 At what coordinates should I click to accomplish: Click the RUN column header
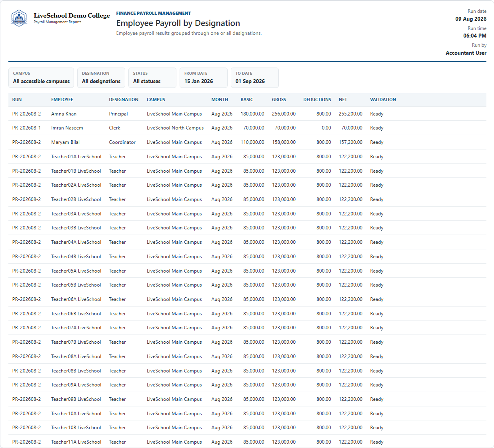coord(17,100)
